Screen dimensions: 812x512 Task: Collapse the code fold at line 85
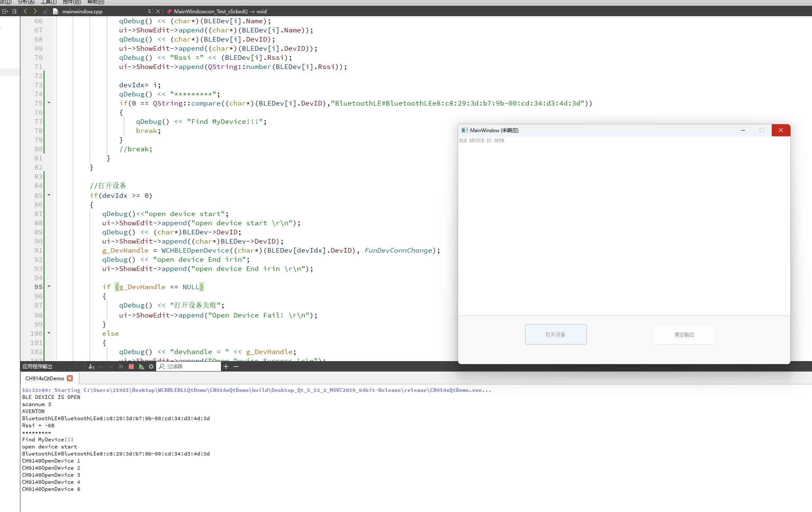click(49, 195)
